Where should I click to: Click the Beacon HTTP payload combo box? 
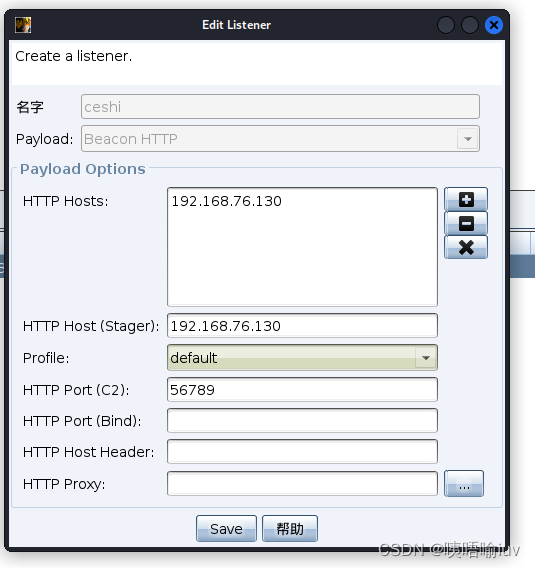(280, 139)
